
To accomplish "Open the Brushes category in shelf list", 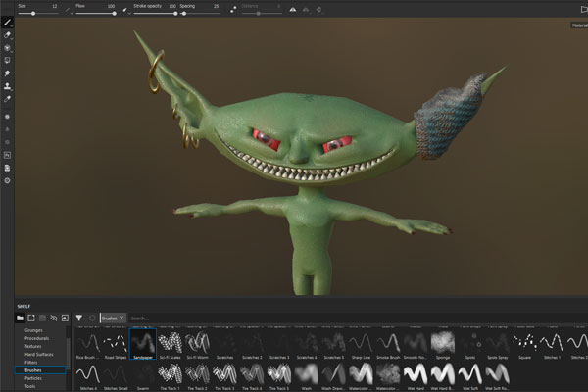I will click(x=34, y=371).
